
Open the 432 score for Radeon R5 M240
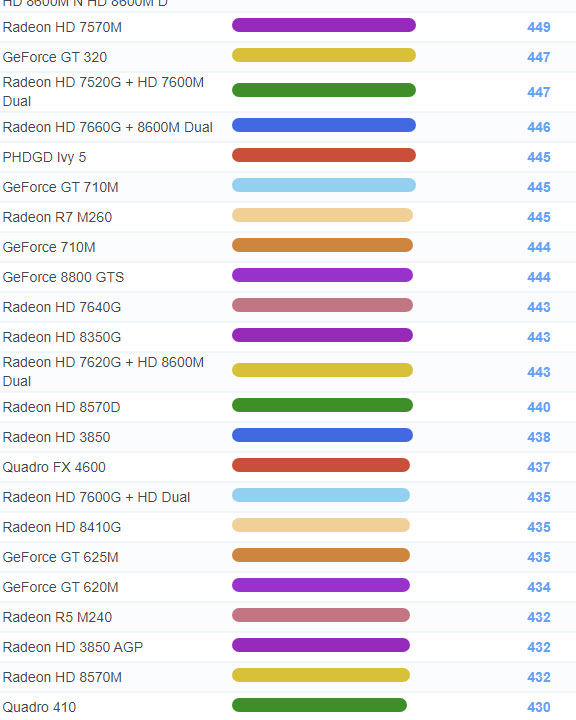[539, 617]
